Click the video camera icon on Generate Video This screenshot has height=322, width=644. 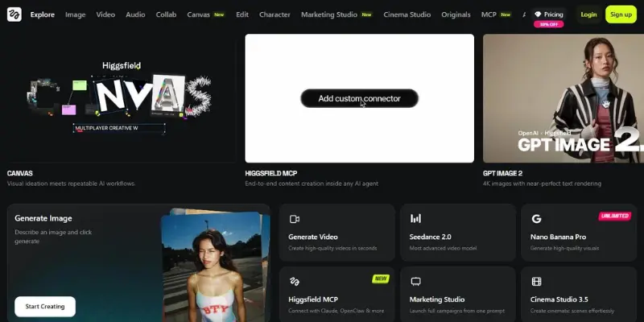click(294, 219)
